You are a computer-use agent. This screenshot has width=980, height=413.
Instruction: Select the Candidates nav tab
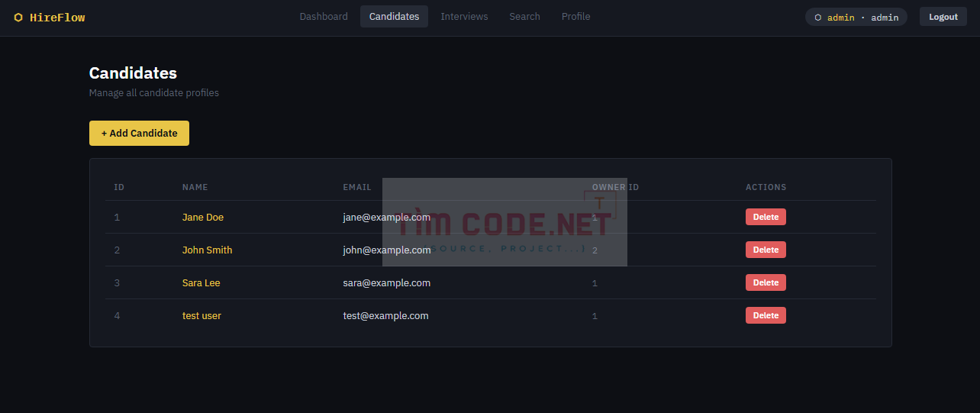click(394, 17)
